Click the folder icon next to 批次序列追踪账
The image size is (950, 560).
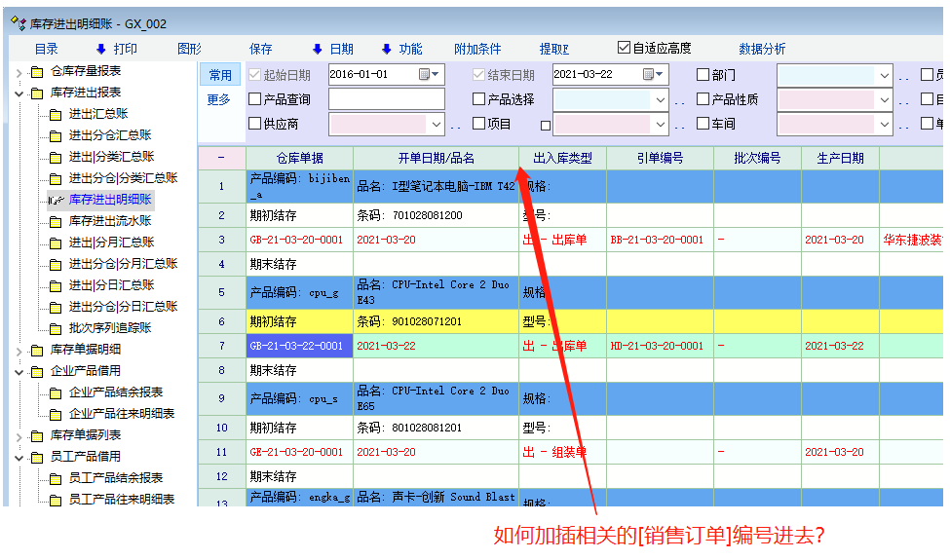pyautogui.click(x=56, y=328)
